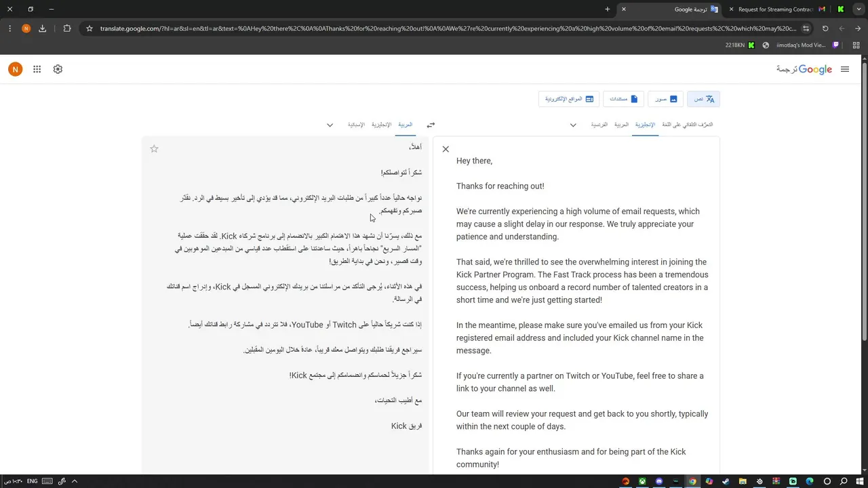Expand the source language list
The width and height of the screenshot is (868, 488).
pyautogui.click(x=573, y=125)
